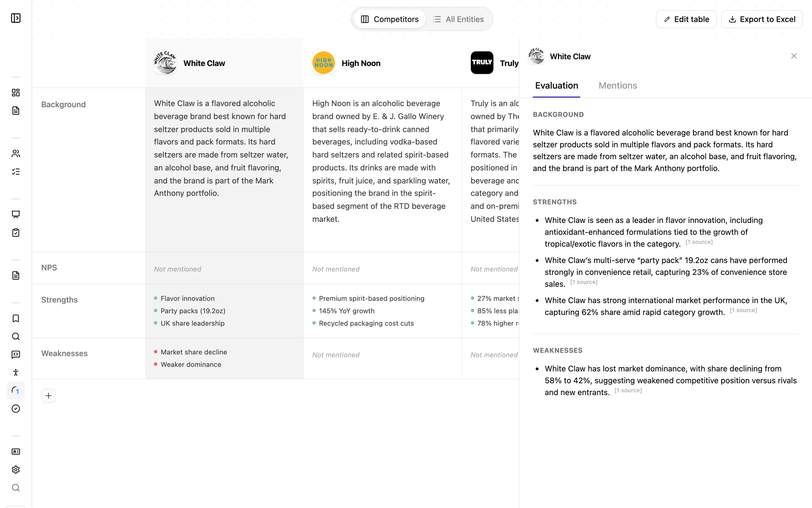The image size is (812, 508).
Task: Click the White Claw logo in detail panel
Action: coord(536,56)
